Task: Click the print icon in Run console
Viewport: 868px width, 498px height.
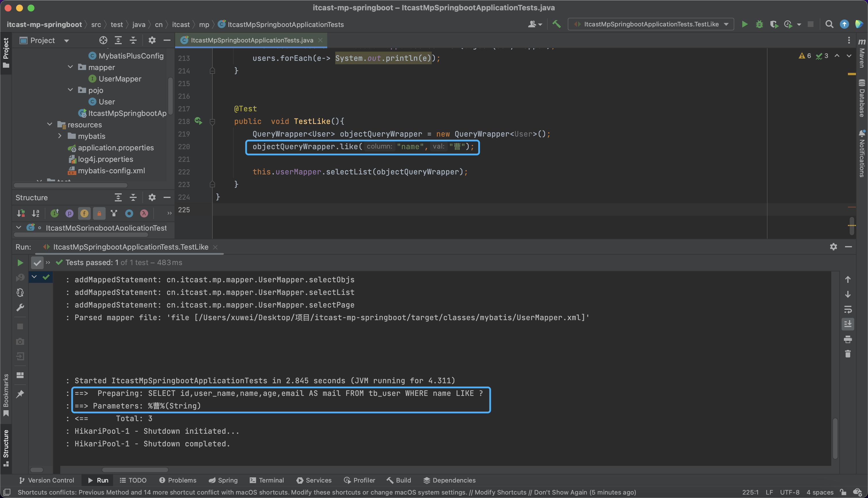Action: (847, 339)
